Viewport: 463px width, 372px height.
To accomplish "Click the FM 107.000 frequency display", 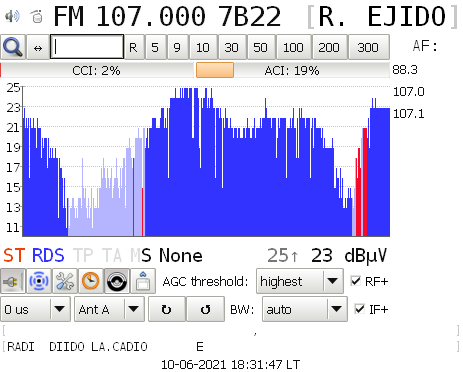I will click(130, 16).
